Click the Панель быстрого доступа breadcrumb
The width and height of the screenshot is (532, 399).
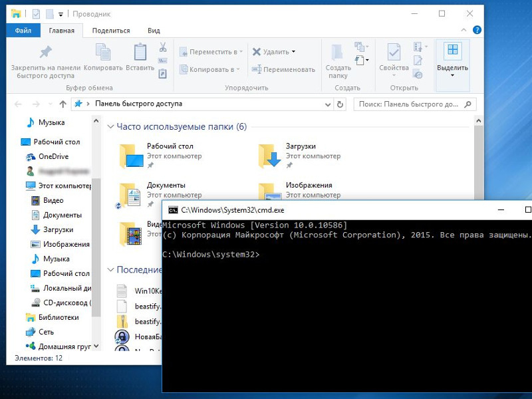pyautogui.click(x=138, y=104)
